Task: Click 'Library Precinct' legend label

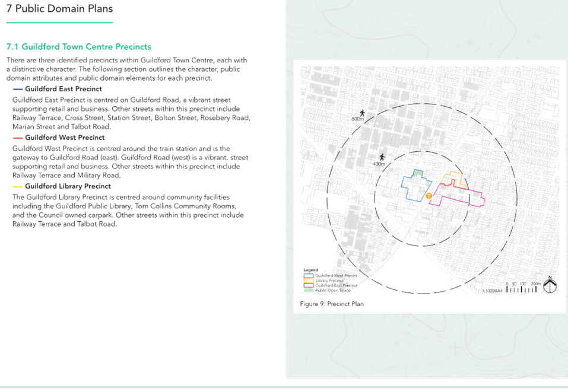Action: (x=329, y=281)
